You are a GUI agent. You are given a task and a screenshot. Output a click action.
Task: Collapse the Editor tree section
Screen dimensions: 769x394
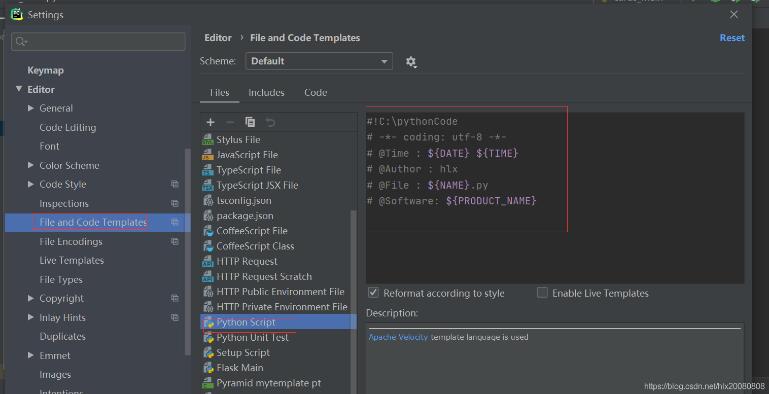pos(19,89)
